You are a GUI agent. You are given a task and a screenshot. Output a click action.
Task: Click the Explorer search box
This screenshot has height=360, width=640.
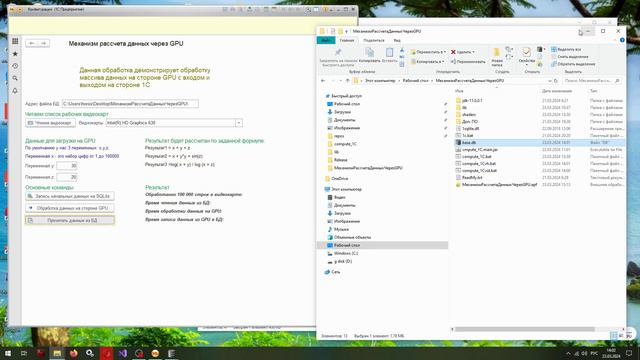(x=592, y=81)
